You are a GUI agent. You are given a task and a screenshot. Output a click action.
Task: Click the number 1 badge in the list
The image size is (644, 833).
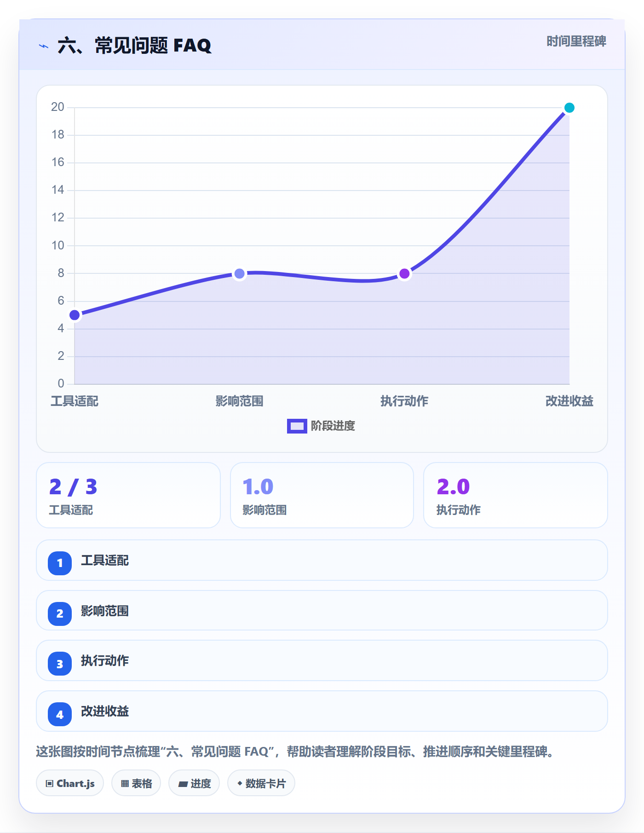tap(60, 563)
